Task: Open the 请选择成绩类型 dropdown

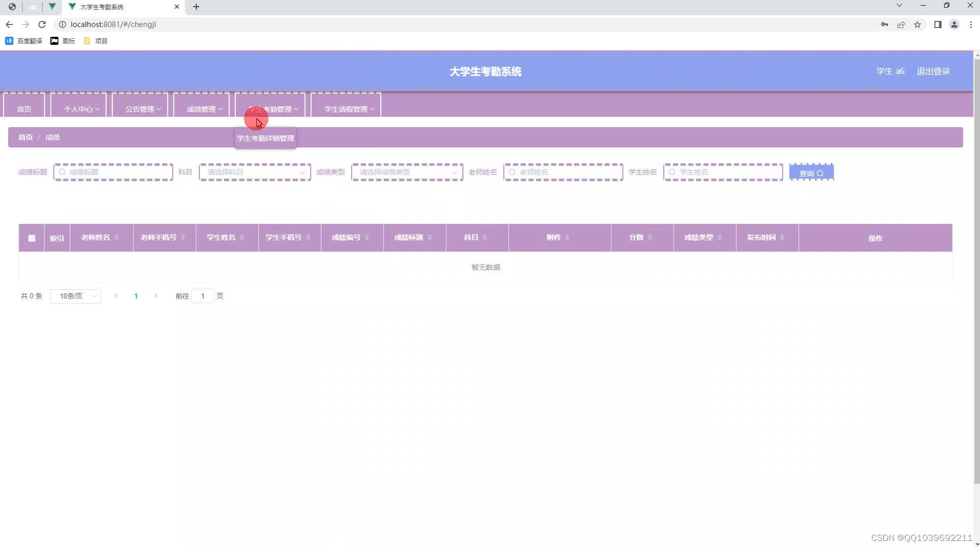Action: tap(407, 172)
